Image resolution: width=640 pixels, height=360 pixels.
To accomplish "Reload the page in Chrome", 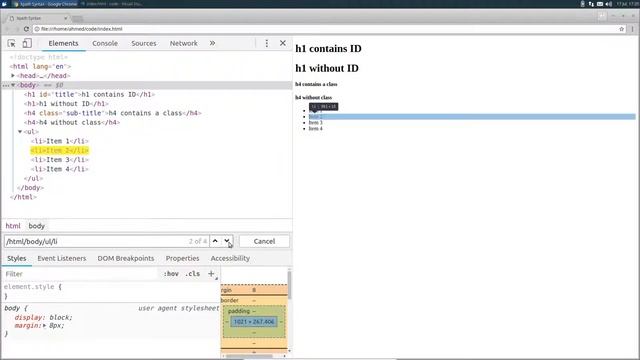I will point(26,29).
